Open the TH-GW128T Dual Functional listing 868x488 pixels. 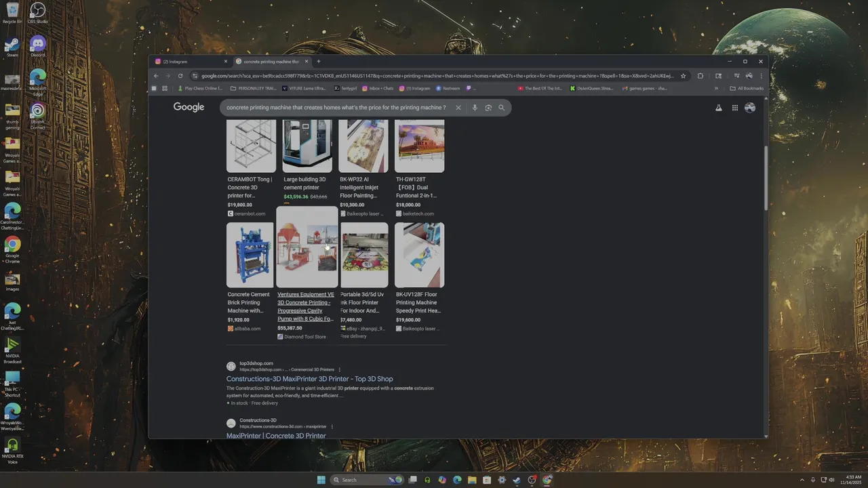[x=419, y=188]
